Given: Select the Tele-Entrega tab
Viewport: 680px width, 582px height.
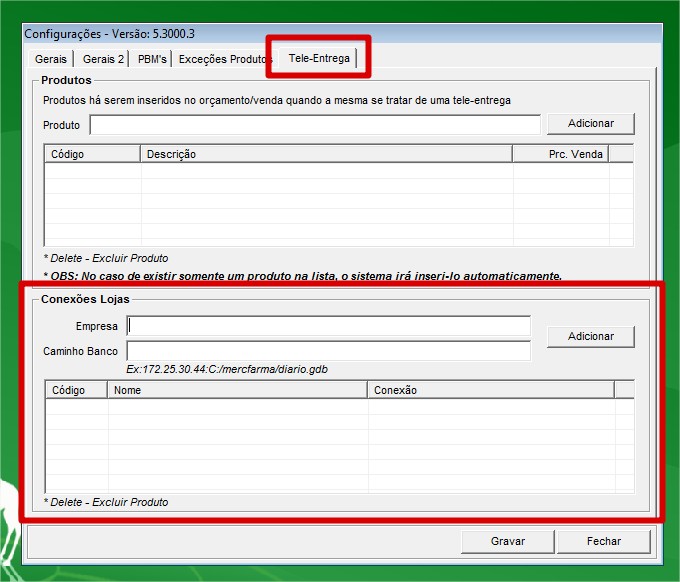Looking at the screenshot, I should [319, 58].
